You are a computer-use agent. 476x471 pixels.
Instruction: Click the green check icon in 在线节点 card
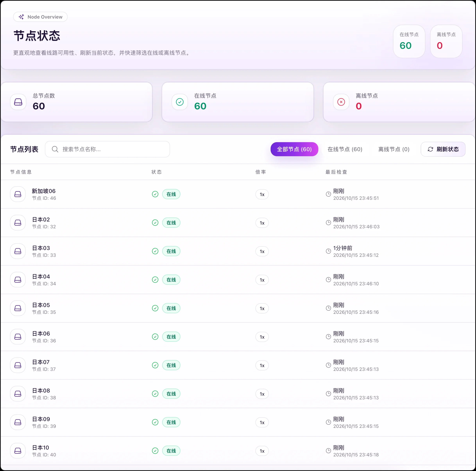(180, 102)
